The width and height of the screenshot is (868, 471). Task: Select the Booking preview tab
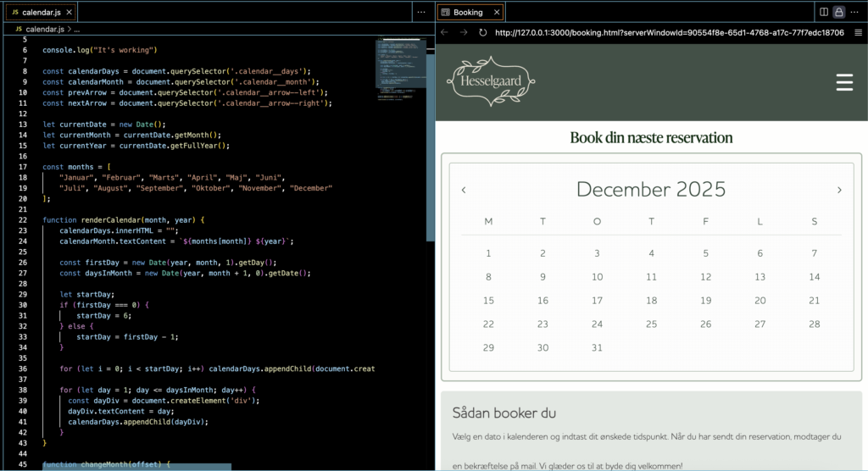click(x=468, y=12)
